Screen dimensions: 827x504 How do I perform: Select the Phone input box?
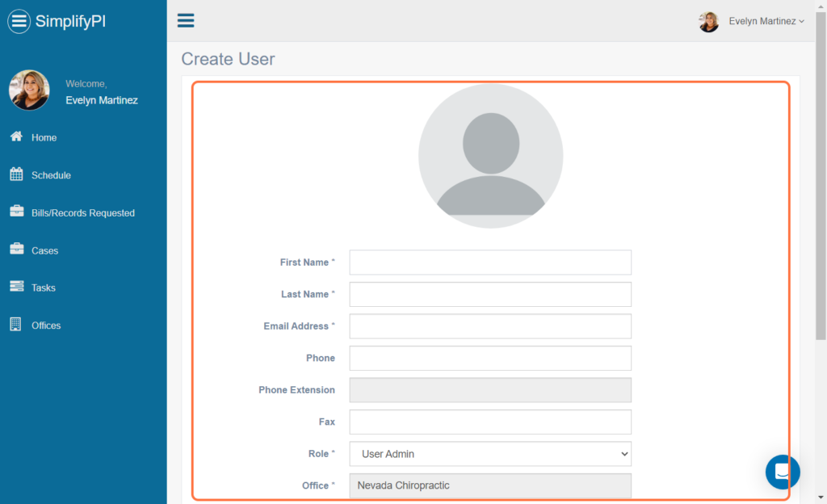tap(490, 358)
